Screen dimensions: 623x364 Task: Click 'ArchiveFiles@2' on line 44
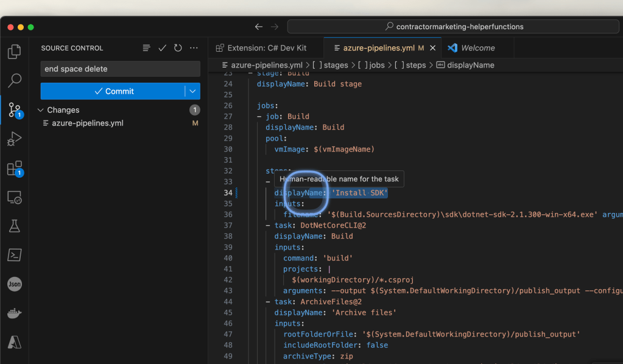[x=331, y=302]
